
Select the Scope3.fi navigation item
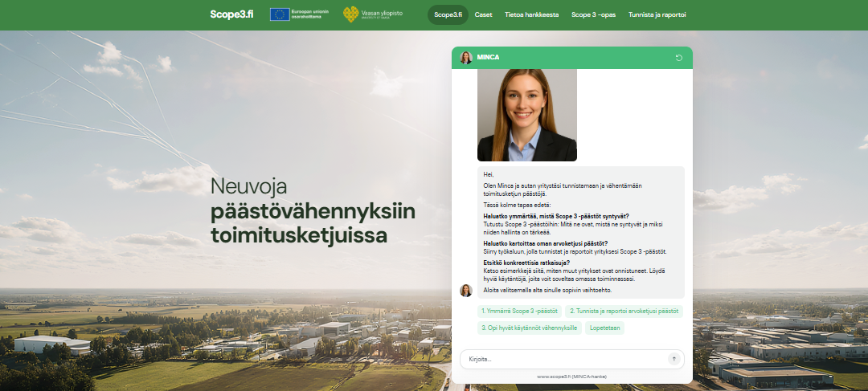click(x=448, y=15)
